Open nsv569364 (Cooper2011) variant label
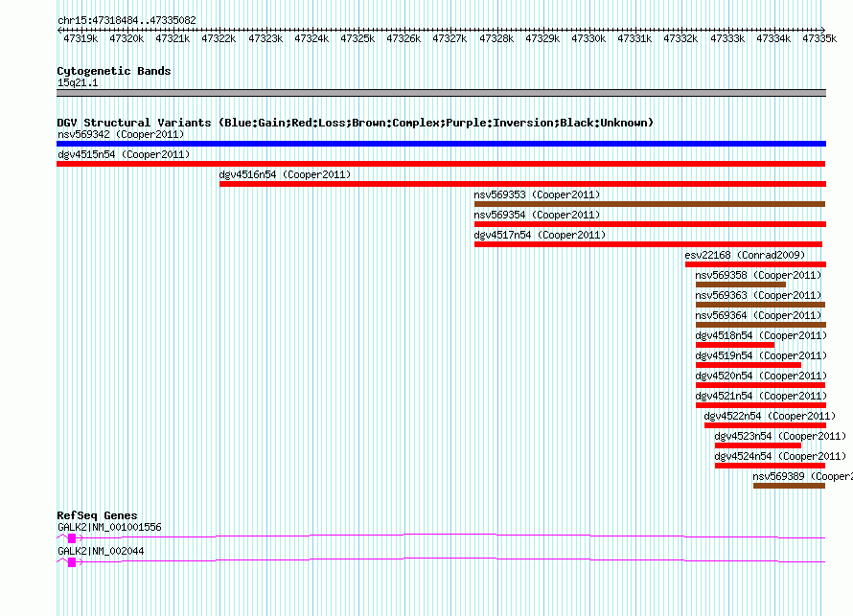853x616 pixels. tap(758, 315)
